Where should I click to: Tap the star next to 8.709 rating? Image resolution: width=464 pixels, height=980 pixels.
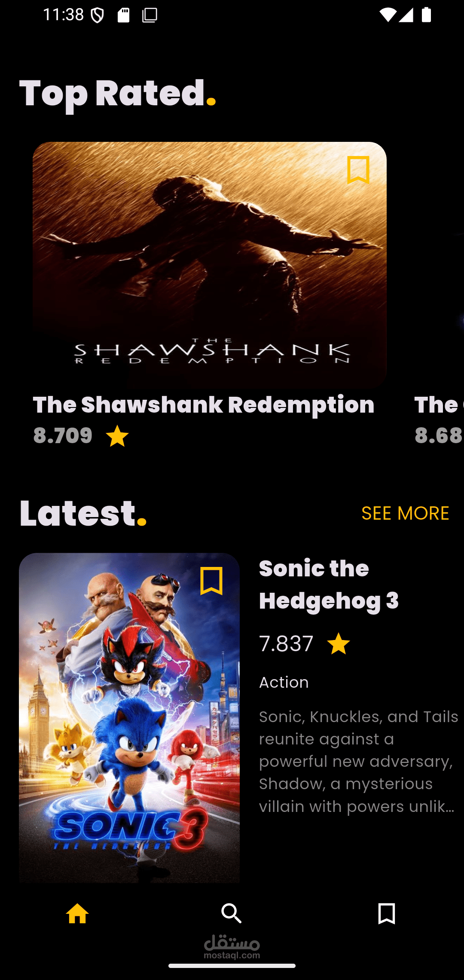tap(117, 436)
